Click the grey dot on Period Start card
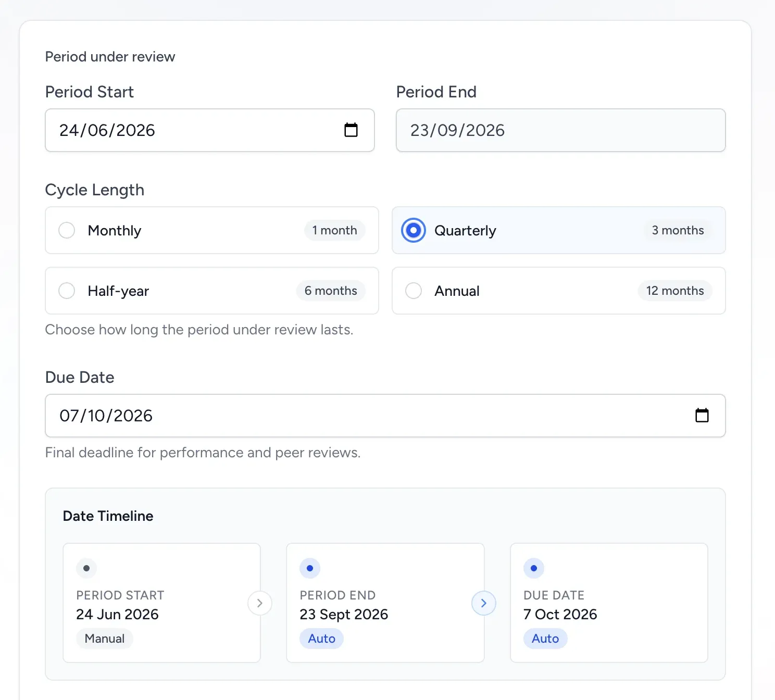Viewport: 775px width, 700px height. [86, 568]
